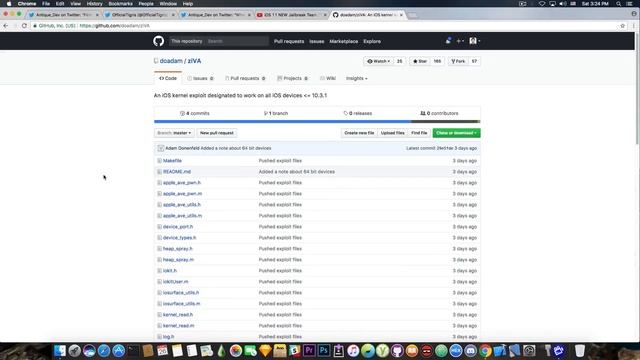Open the Branch: master dropdown
Screen dimensions: 640x360
[174, 133]
